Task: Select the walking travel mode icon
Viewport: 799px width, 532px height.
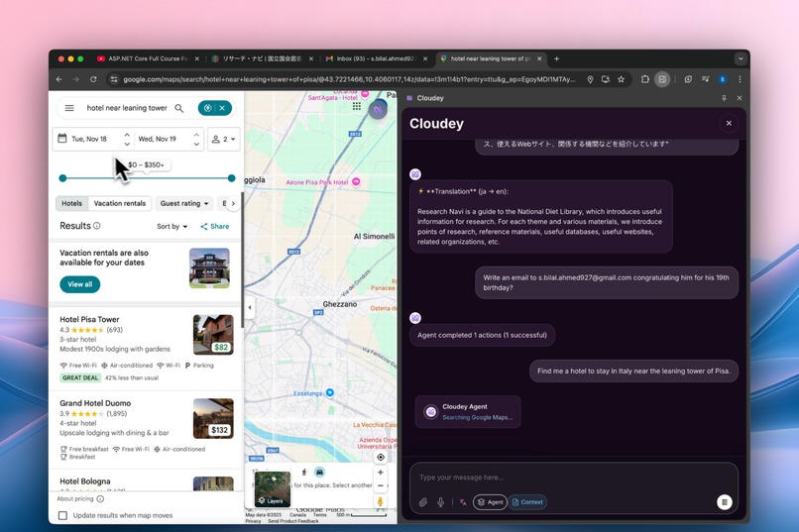Action: pos(304,473)
